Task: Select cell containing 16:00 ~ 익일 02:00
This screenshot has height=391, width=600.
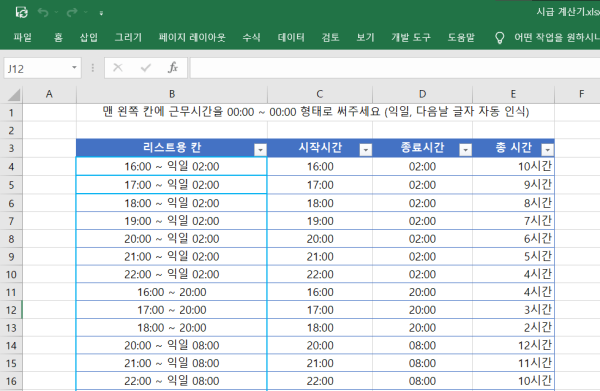Action: (x=171, y=166)
